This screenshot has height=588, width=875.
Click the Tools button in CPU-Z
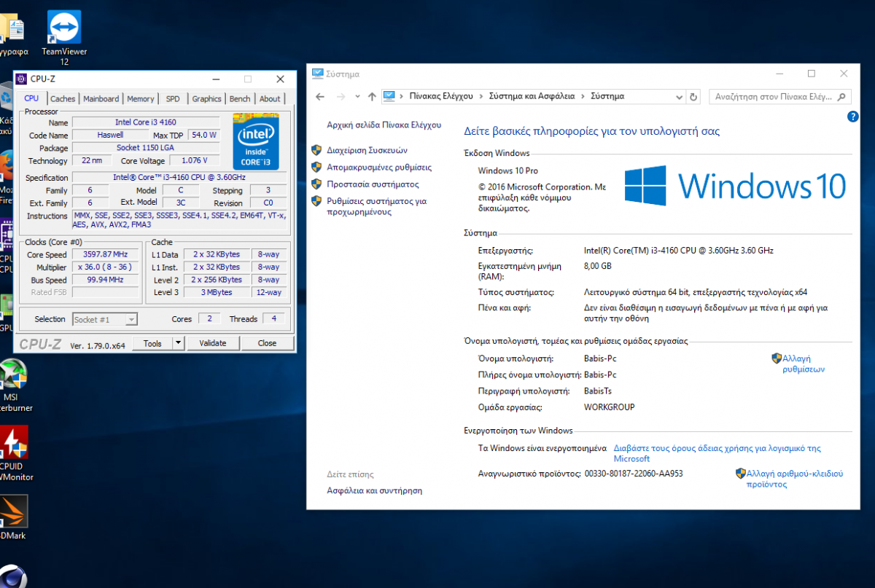tap(152, 343)
